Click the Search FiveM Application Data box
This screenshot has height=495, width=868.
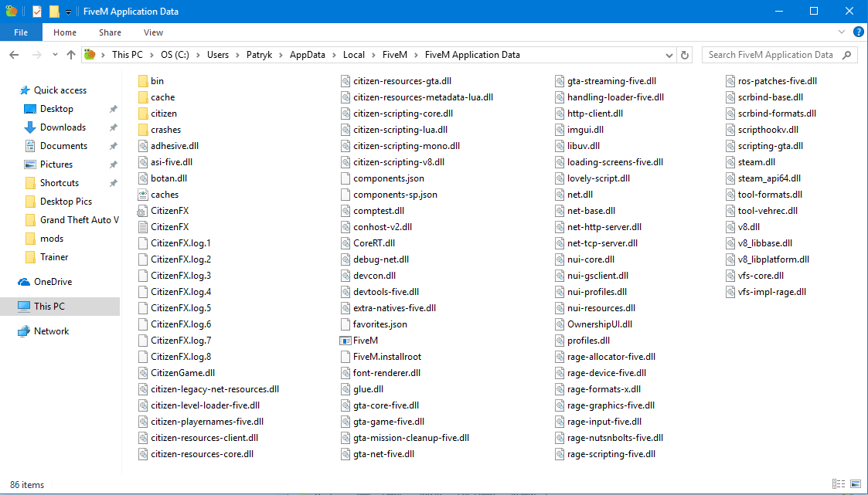[x=779, y=55]
